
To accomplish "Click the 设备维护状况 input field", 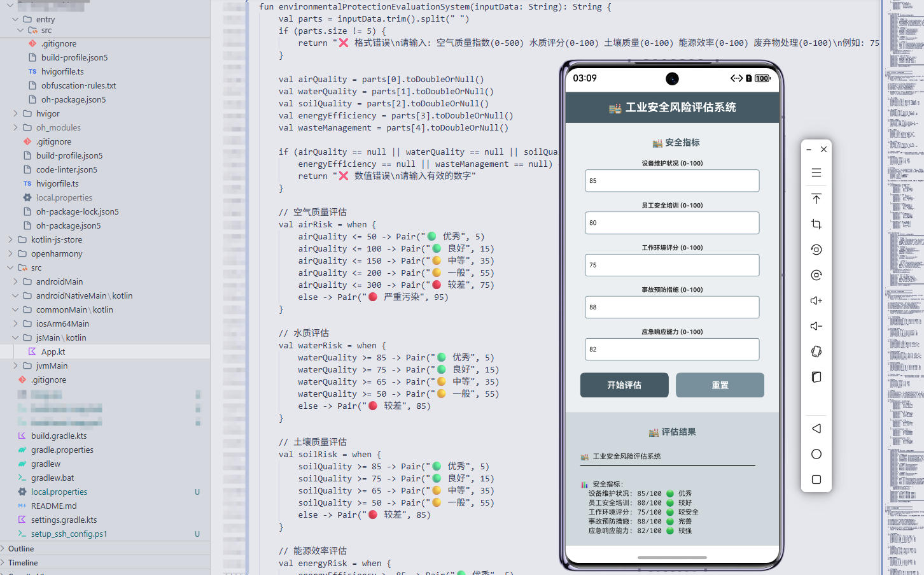I will (672, 181).
